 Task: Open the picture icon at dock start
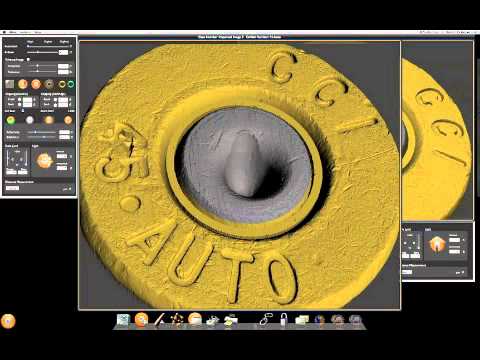(x=123, y=319)
